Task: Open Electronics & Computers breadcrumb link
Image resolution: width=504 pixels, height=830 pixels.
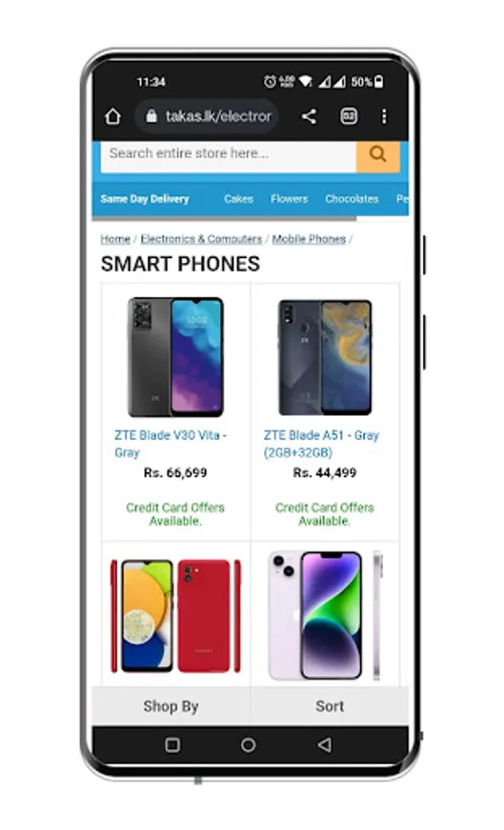Action: pos(201,239)
